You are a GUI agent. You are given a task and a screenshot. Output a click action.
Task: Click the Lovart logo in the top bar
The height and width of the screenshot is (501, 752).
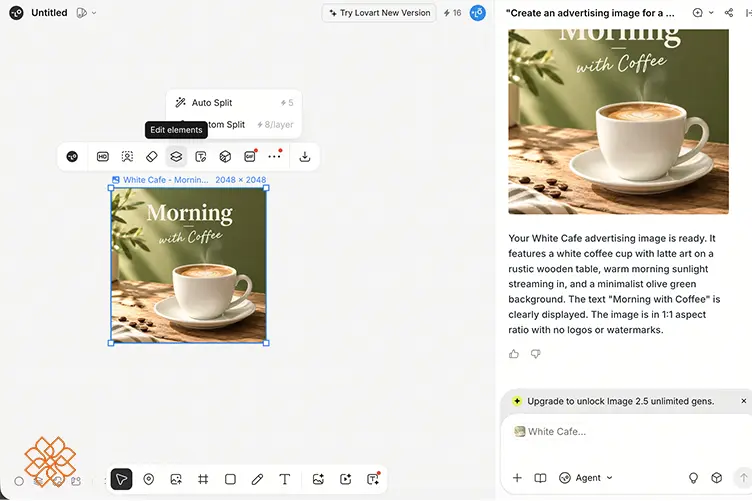click(16, 13)
